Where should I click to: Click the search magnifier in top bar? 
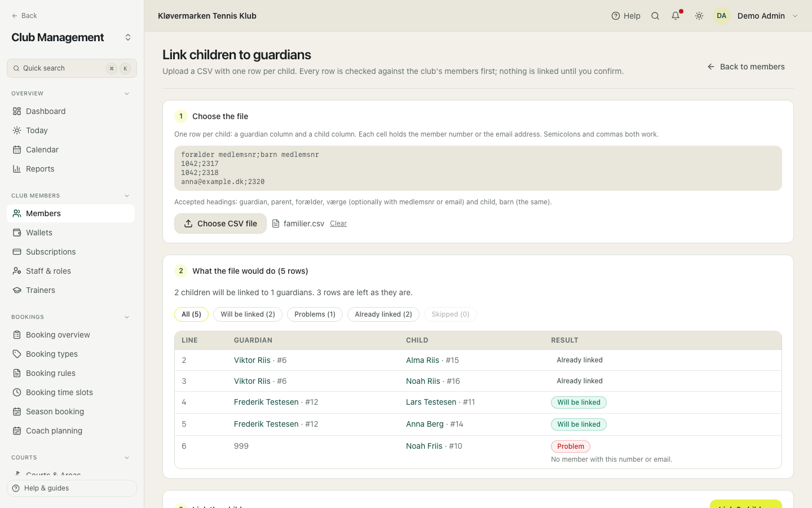[655, 16]
